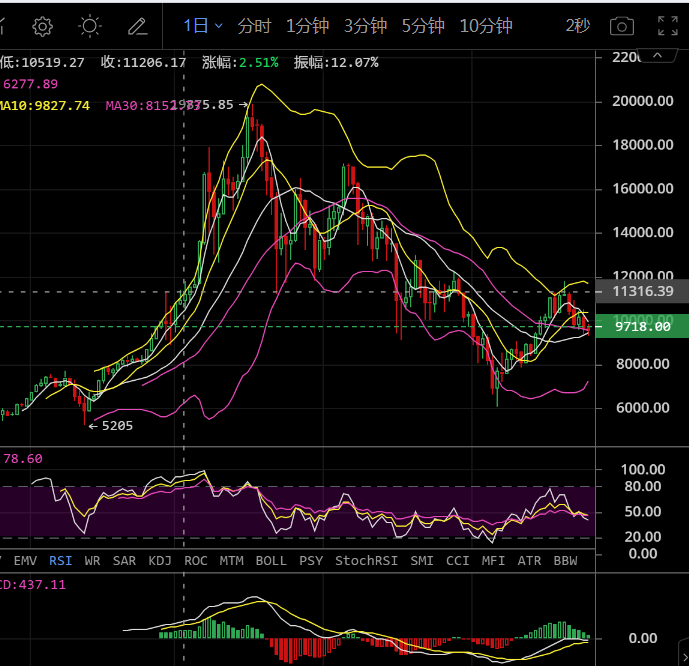Select the 10分钟 interval
This screenshot has width=689, height=666.
tap(486, 26)
